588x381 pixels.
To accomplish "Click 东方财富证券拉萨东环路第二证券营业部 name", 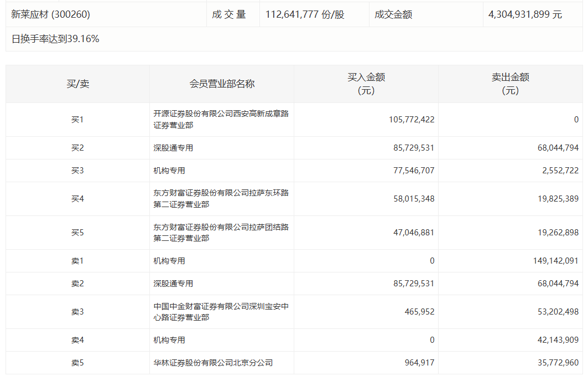I will [x=221, y=199].
